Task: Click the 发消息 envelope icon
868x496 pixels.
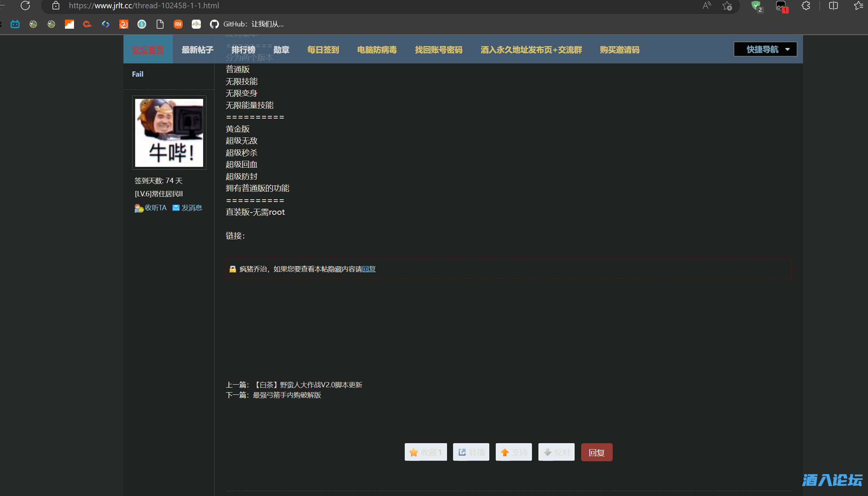Action: click(x=176, y=208)
